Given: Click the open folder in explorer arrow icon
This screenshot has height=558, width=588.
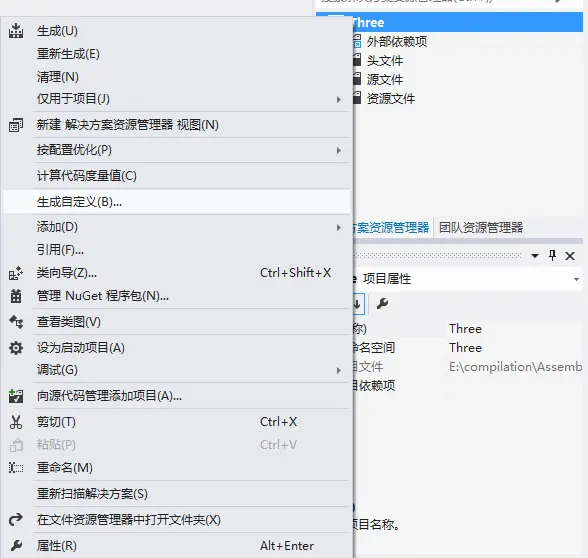Looking at the screenshot, I should click(16, 520).
